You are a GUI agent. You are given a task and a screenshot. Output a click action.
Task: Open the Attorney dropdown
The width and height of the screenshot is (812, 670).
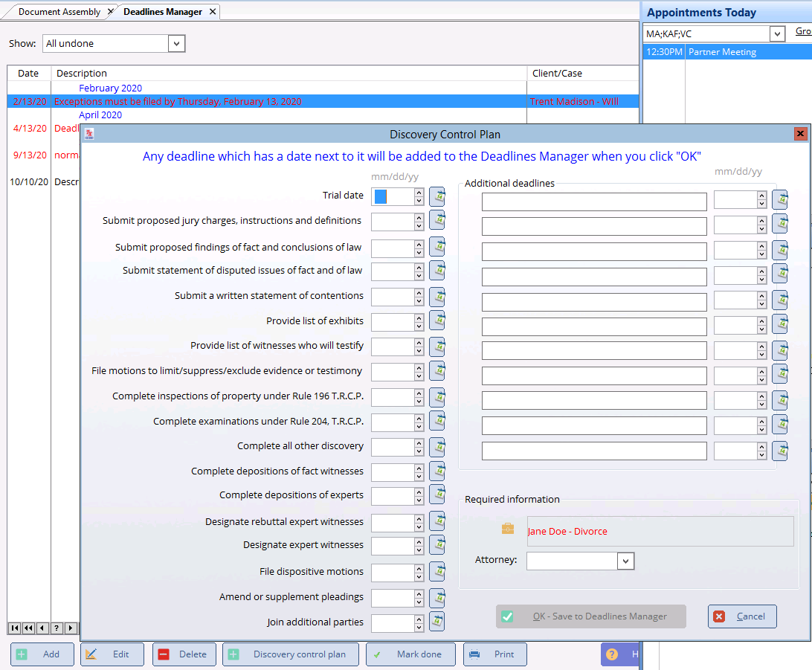coord(625,561)
